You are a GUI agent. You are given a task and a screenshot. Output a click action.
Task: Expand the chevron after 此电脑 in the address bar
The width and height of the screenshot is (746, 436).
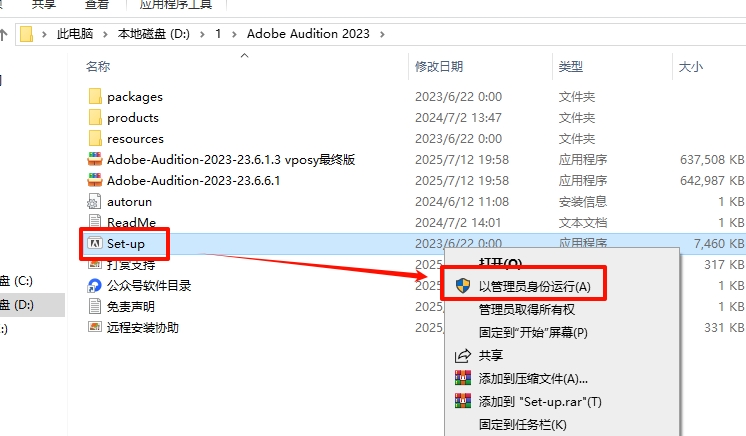[x=105, y=34]
